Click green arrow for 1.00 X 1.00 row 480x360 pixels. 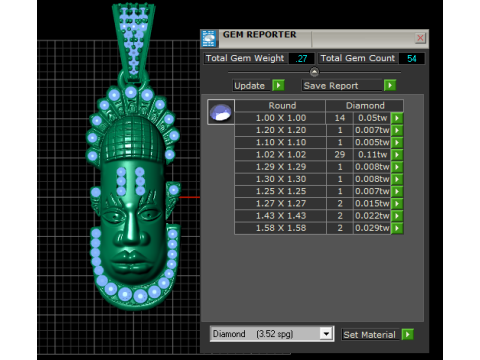coord(397,118)
